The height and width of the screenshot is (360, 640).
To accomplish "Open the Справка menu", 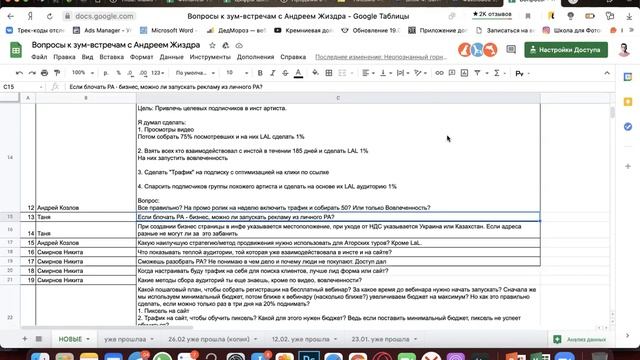I will [293, 57].
